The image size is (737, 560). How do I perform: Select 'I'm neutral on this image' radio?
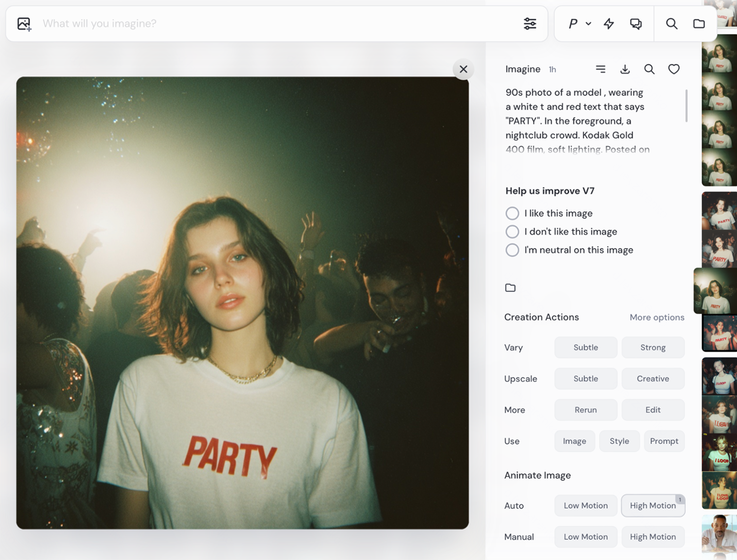512,250
